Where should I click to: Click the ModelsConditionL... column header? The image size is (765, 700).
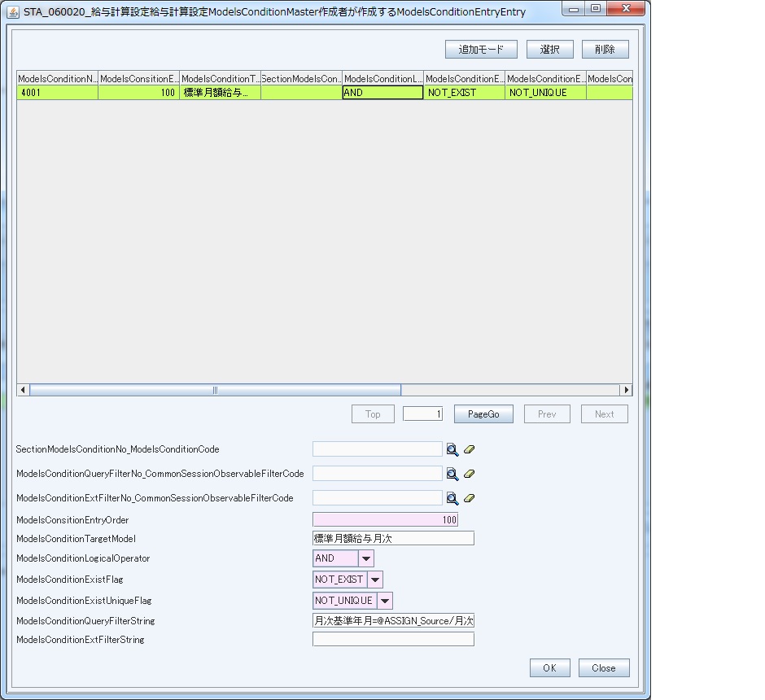click(383, 78)
